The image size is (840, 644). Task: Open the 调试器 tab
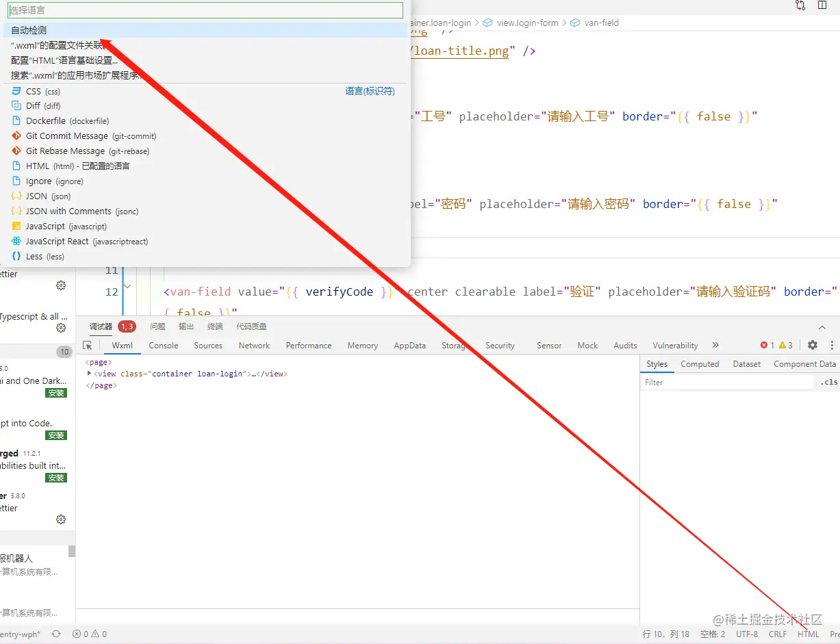click(101, 326)
